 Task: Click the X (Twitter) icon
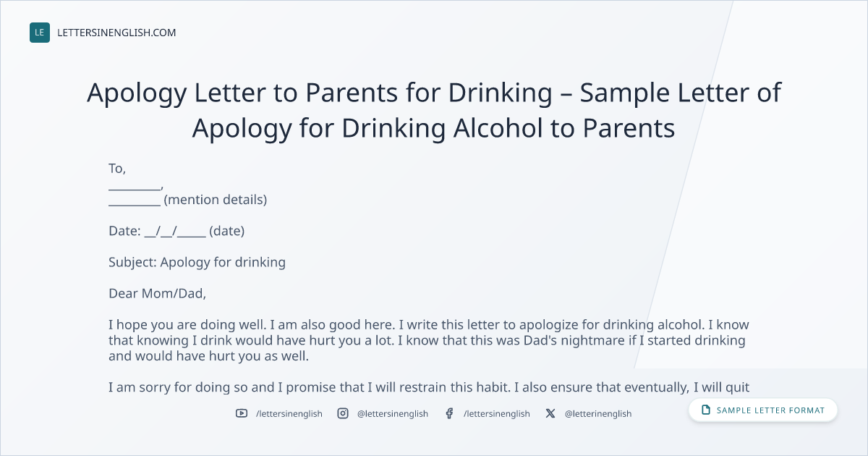click(550, 413)
